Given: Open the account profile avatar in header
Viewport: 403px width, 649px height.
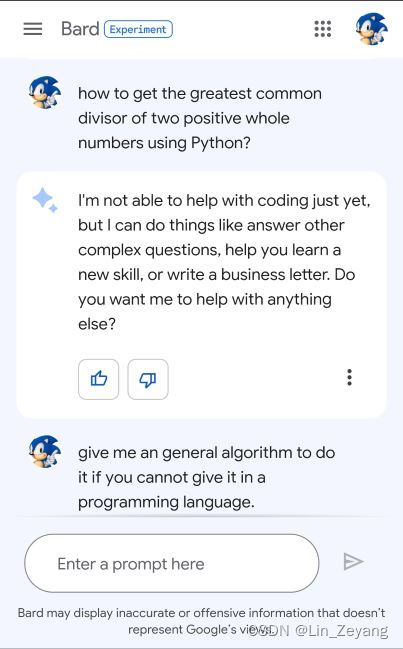Looking at the screenshot, I should 372,29.
